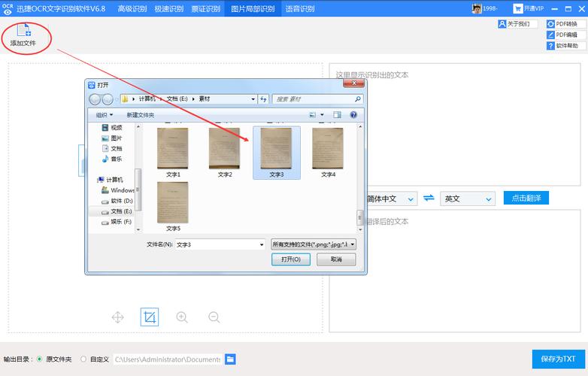Click the change view icon in dialog
This screenshot has width=588, height=376.
(x=312, y=115)
